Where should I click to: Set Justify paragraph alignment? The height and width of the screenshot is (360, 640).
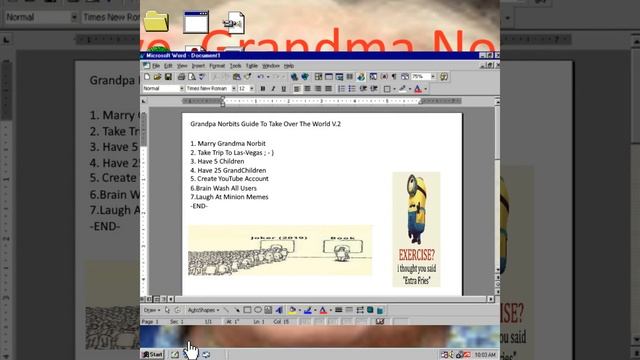tap(329, 89)
